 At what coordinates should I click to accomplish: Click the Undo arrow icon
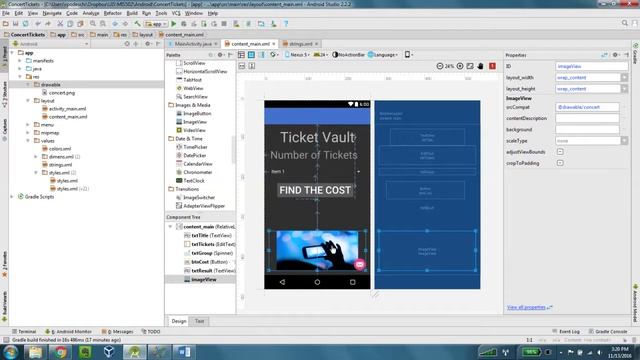pyautogui.click(x=38, y=24)
